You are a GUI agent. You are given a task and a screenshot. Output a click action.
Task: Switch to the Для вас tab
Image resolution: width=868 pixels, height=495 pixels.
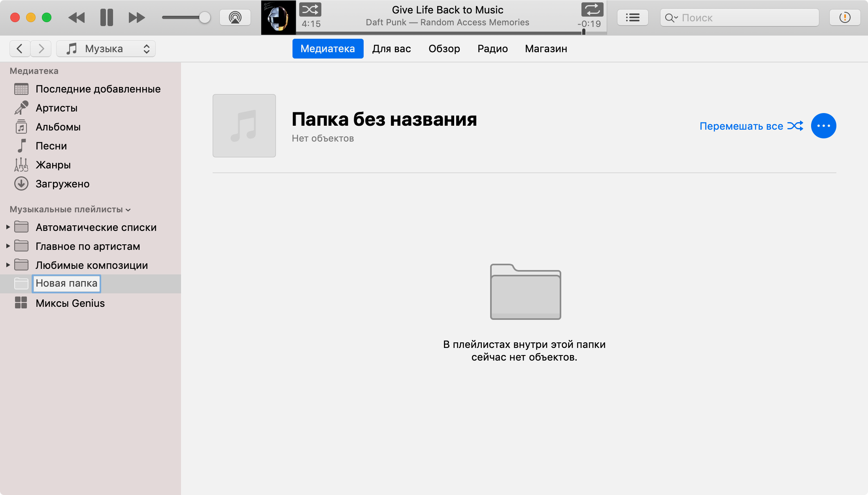tap(391, 49)
